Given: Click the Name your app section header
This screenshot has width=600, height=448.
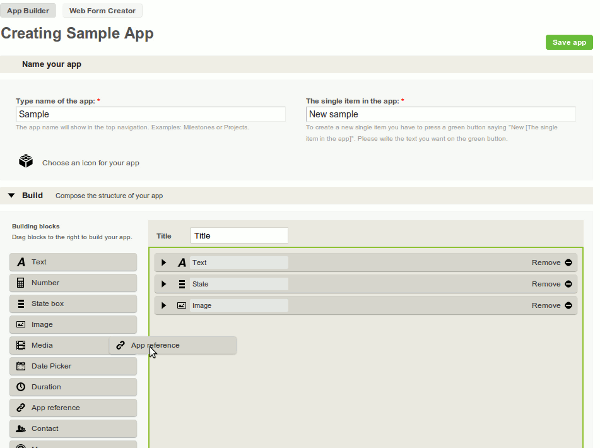Looking at the screenshot, I should (52, 64).
